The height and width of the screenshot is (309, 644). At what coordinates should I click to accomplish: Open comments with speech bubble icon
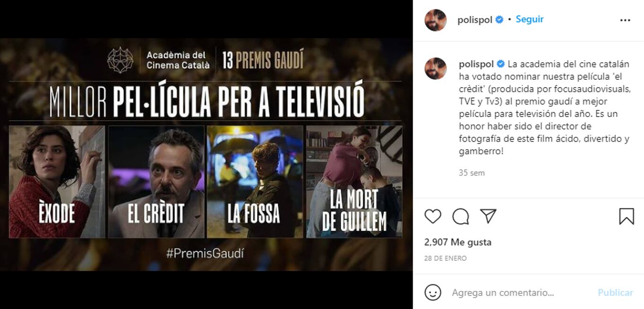461,217
